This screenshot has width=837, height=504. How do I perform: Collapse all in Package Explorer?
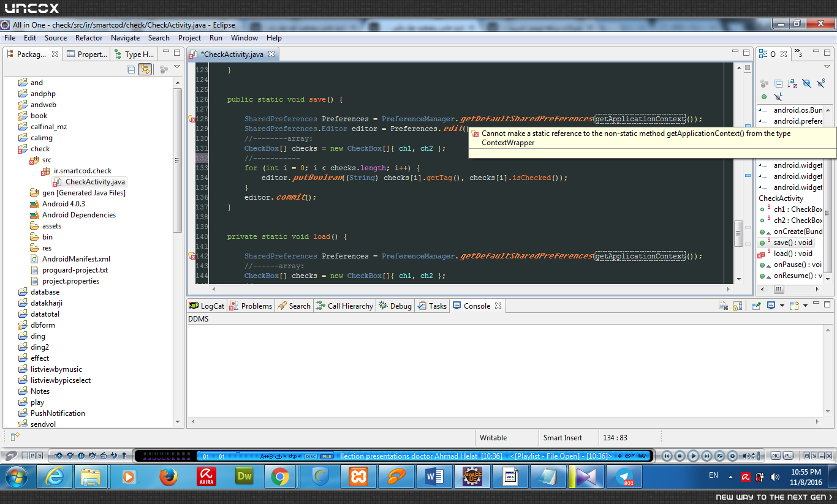(131, 69)
